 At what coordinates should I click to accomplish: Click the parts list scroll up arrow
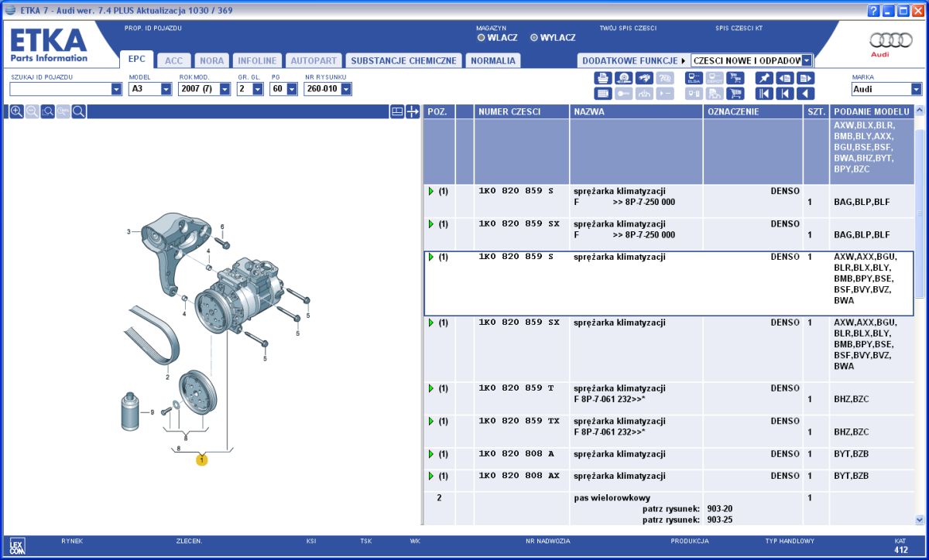point(920,111)
